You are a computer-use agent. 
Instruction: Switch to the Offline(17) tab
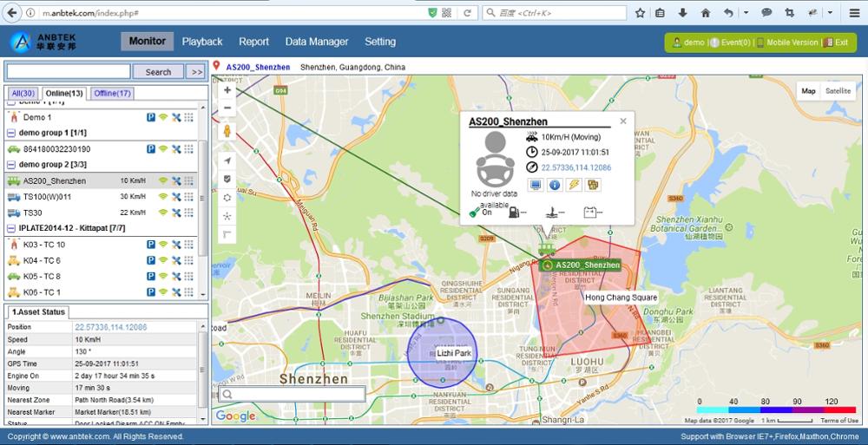click(x=112, y=93)
